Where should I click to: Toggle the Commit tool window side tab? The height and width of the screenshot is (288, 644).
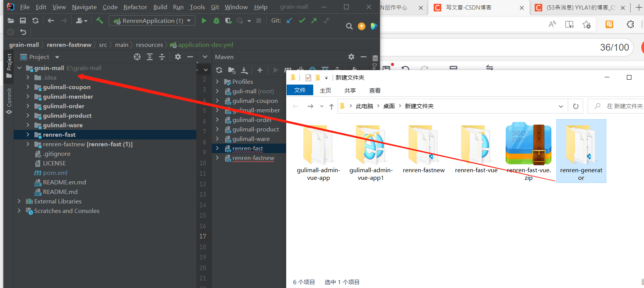(9, 101)
